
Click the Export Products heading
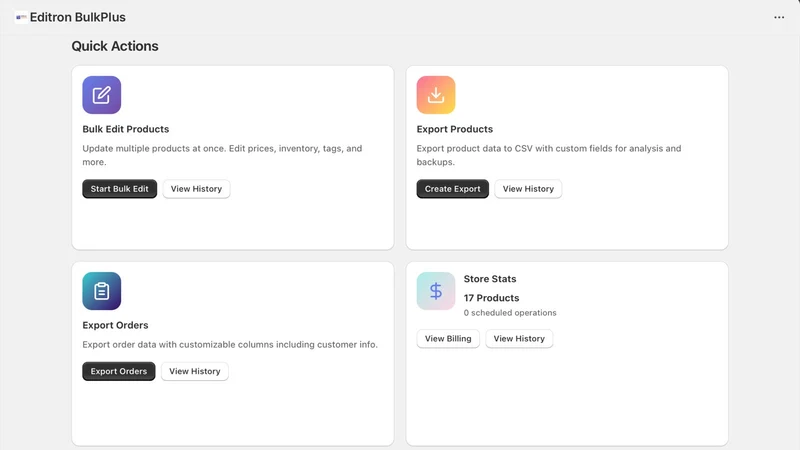click(455, 129)
